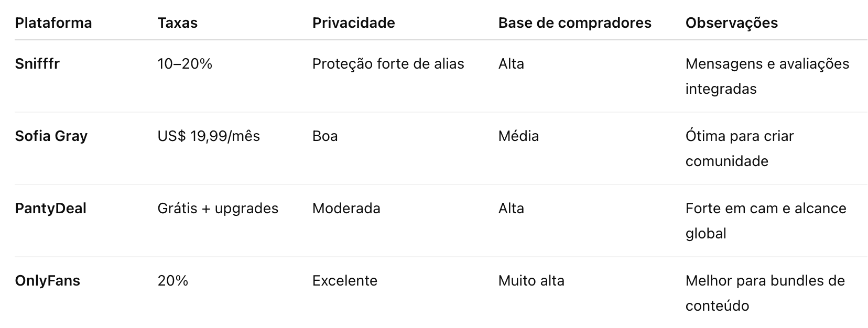This screenshot has width=868, height=328.
Task: Click the Média buyer base cell
Action: [518, 136]
